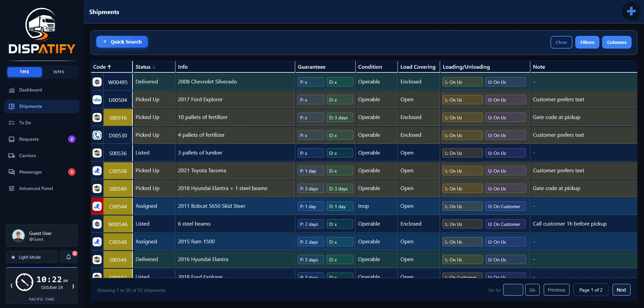
Task: Click the Dispatify truck logo
Action: (41, 24)
